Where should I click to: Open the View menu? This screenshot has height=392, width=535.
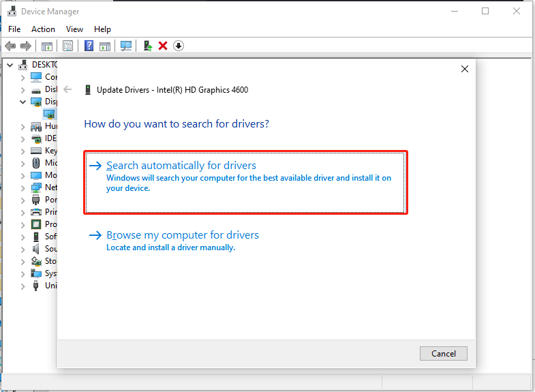click(x=74, y=29)
